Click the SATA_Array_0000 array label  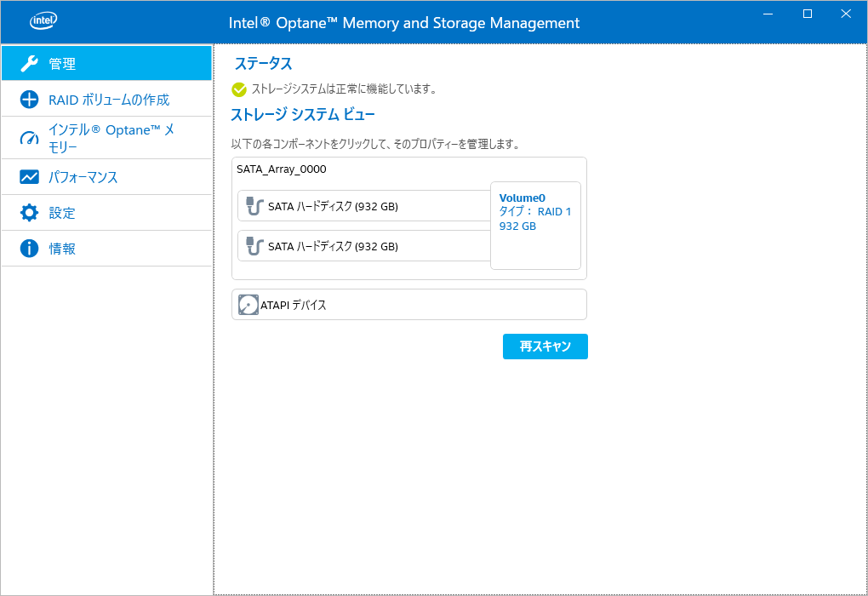(x=281, y=169)
